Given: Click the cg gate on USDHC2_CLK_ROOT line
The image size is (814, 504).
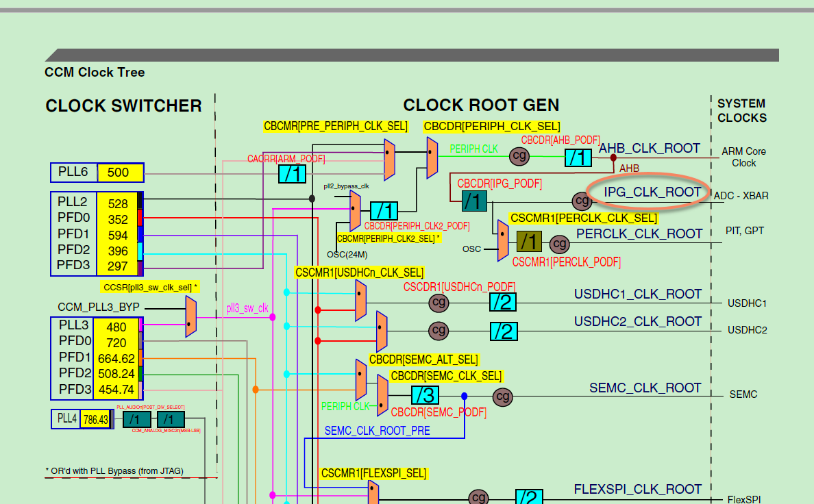Looking at the screenshot, I should [439, 331].
